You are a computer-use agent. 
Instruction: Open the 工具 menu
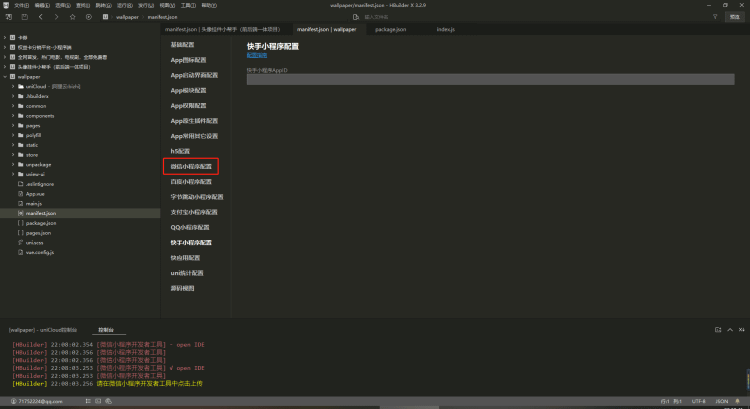pyautogui.click(x=188, y=5)
